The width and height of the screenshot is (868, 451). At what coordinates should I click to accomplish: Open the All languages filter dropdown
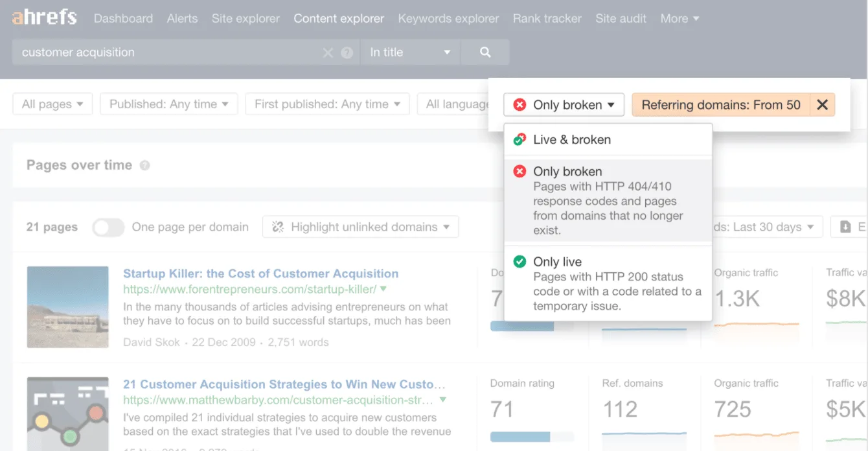pyautogui.click(x=453, y=104)
